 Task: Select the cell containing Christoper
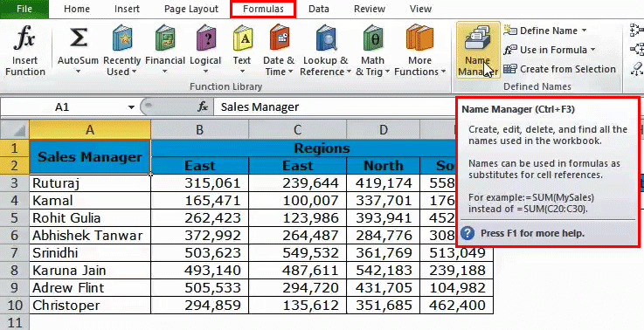(x=90, y=305)
